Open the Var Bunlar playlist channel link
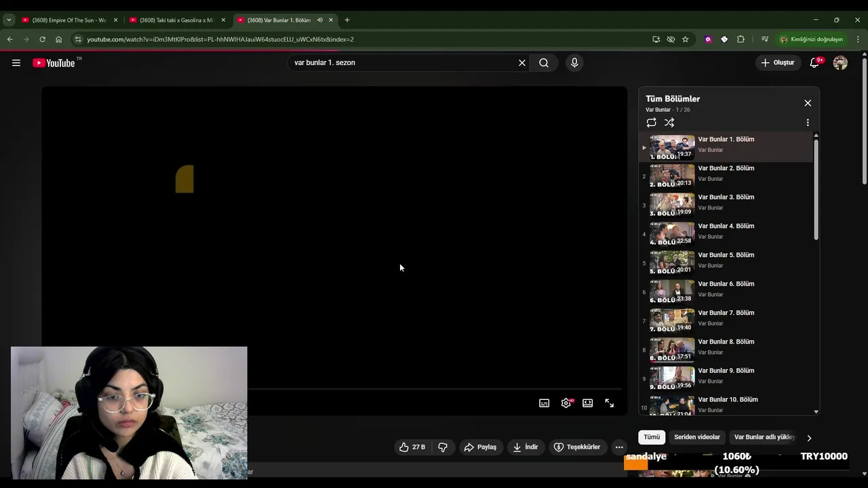 (x=658, y=110)
